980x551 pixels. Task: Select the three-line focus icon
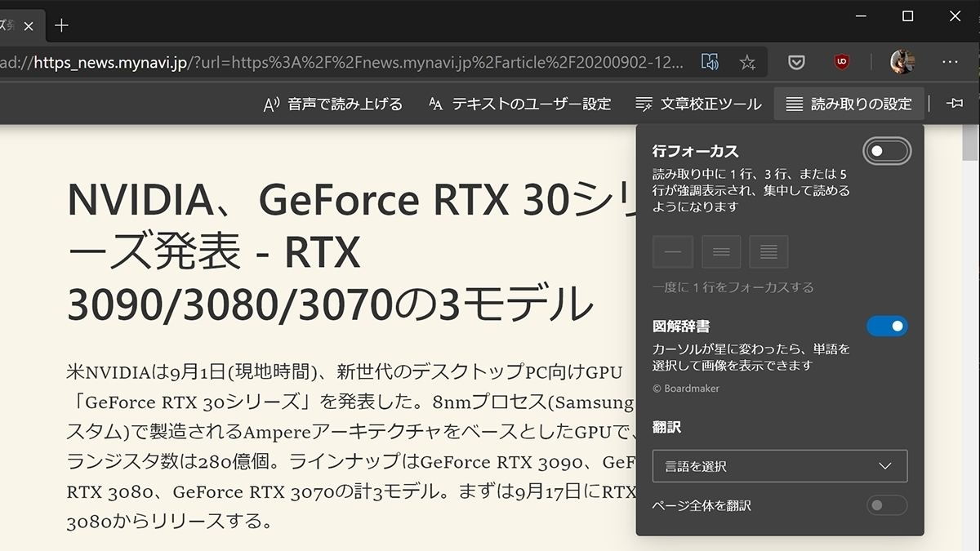[721, 251]
